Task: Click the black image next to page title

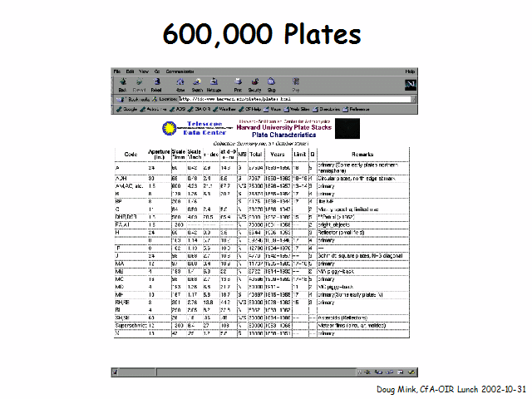Action: click(347, 128)
